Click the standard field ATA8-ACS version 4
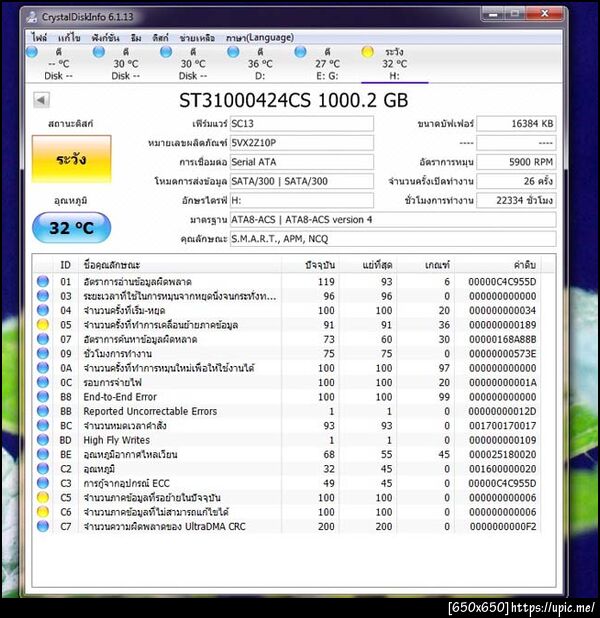The height and width of the screenshot is (618, 600). point(393,220)
